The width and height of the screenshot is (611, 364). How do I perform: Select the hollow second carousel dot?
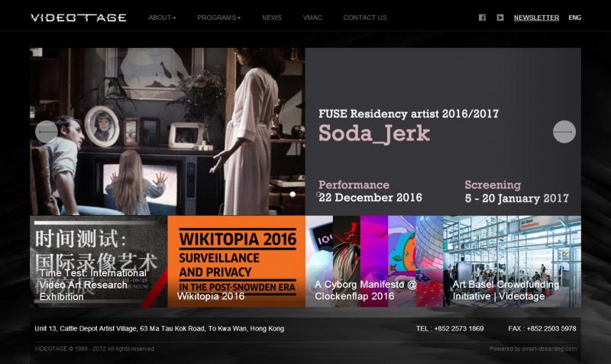click(x=320, y=195)
